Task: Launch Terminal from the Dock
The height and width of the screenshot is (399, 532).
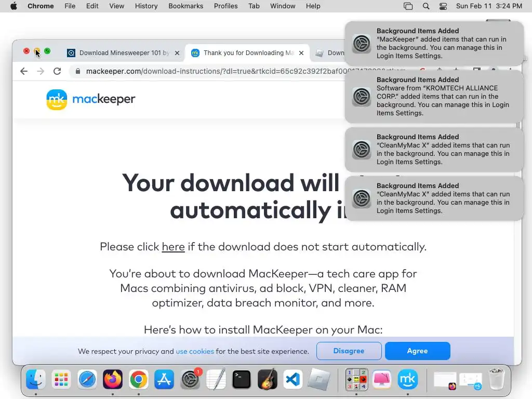Action: pyautogui.click(x=242, y=379)
